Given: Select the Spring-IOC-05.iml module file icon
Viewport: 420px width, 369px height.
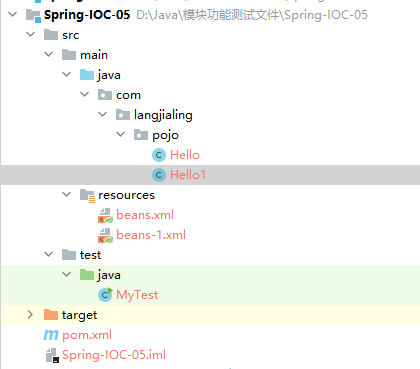Looking at the screenshot, I should [x=52, y=355].
